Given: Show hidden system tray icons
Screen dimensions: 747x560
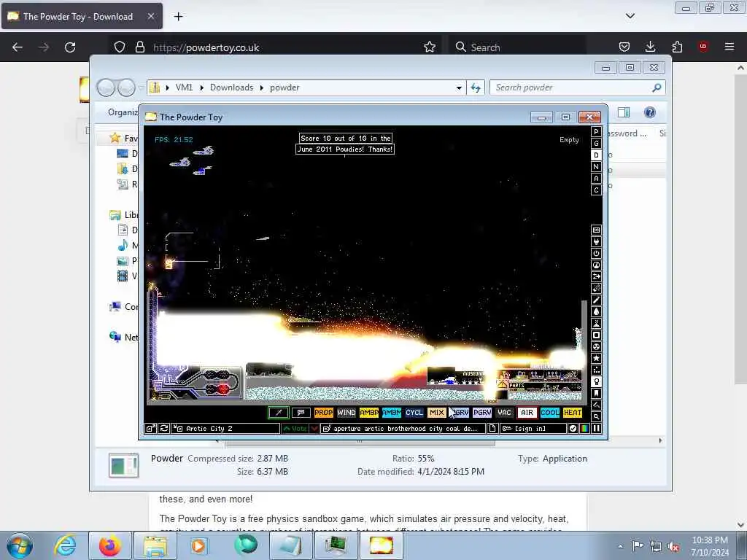Looking at the screenshot, I should coord(620,546).
